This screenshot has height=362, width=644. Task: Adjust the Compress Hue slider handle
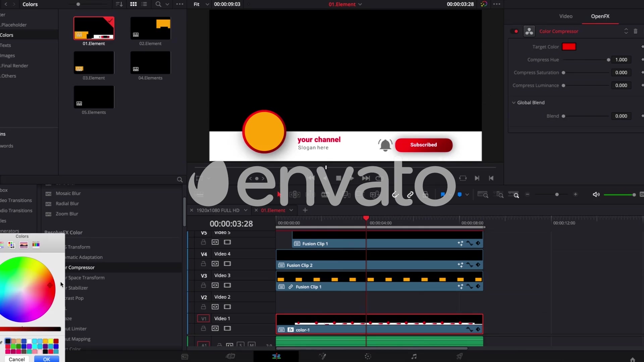[608, 60]
